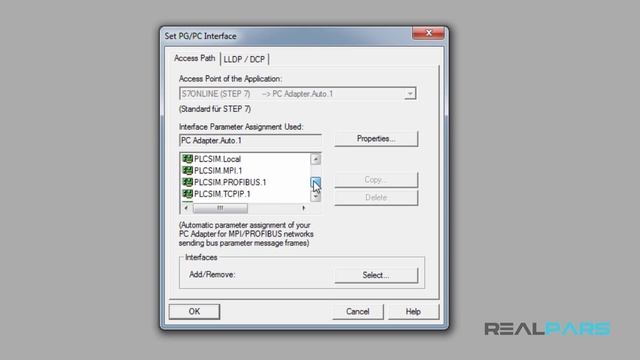Viewport: 640px width, 360px height.
Task: Click the Interface Parameter Assignment Used field
Action: click(x=250, y=140)
